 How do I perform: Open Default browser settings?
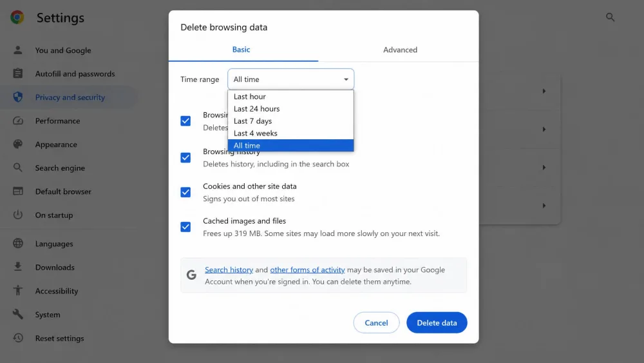pos(63,191)
